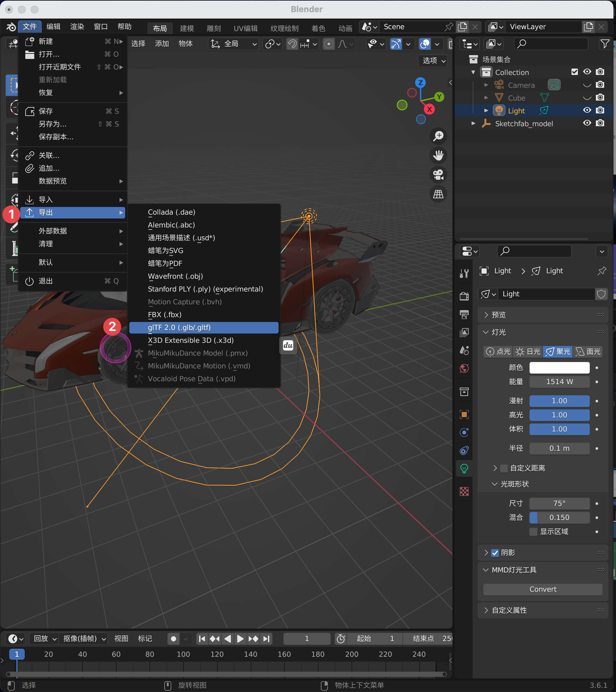Choose FBX (.fbx) export option

tap(165, 315)
